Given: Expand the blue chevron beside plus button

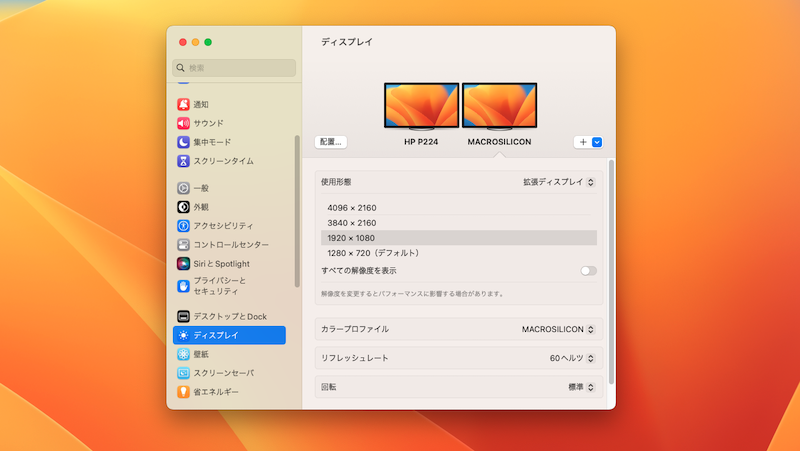Looking at the screenshot, I should coord(597,142).
